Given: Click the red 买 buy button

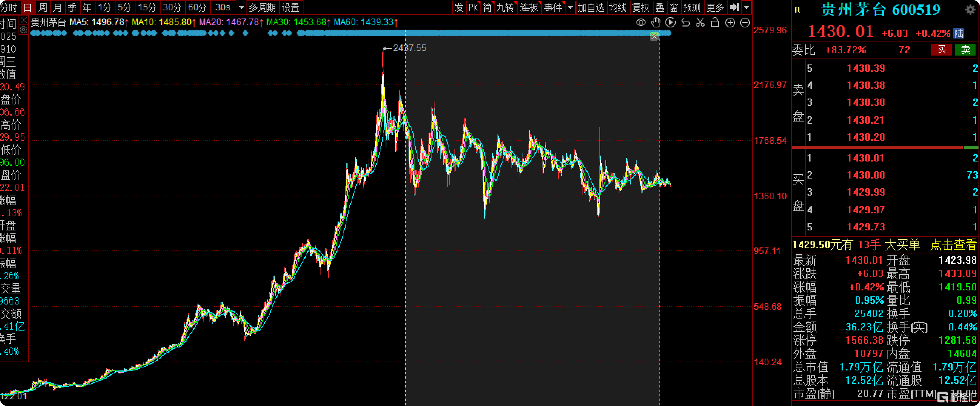Looking at the screenshot, I should (x=941, y=50).
